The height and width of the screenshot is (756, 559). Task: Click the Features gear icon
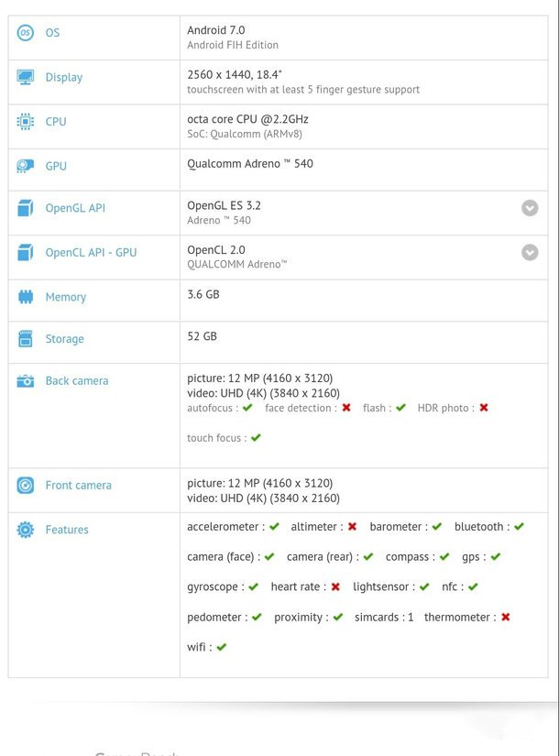26,530
